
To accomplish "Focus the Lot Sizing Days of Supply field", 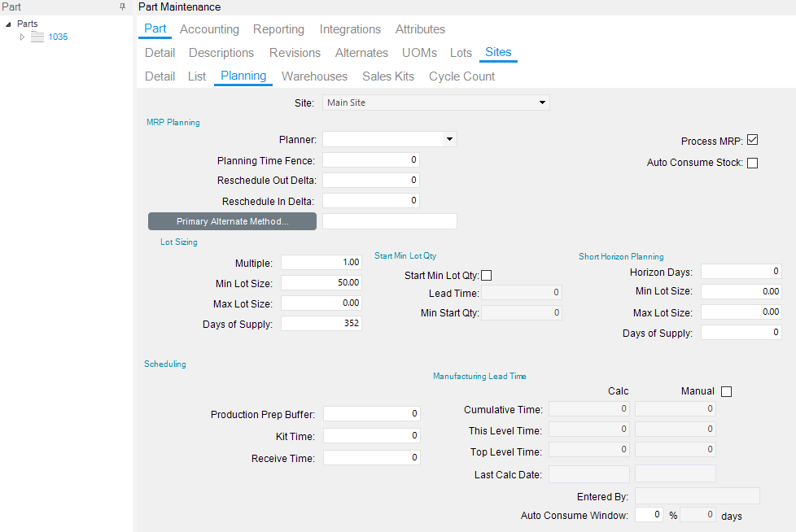I will pos(321,324).
